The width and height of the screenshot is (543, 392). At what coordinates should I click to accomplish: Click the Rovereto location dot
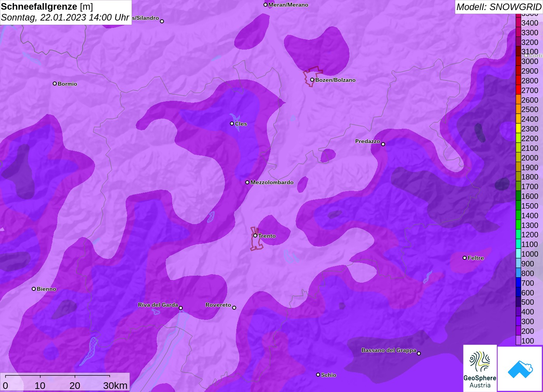coord(234,308)
